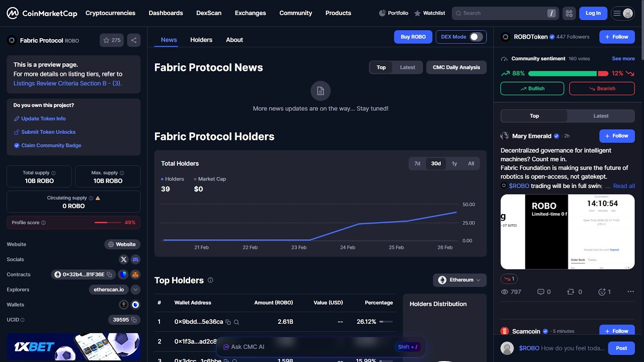Screen dimensions: 644x362
Task: Click the Log In button
Action: pos(593,13)
